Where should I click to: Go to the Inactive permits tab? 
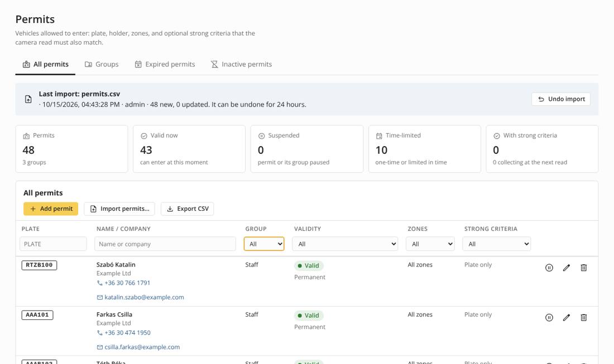242,65
